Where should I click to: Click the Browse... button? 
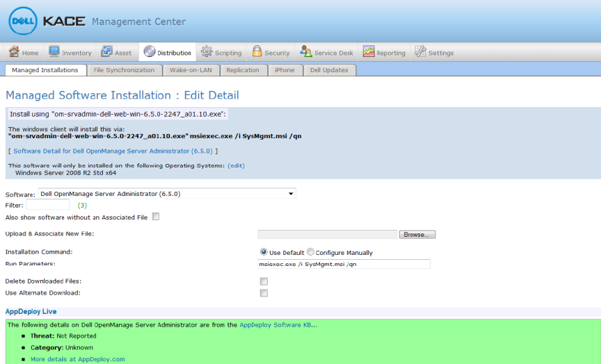pos(417,235)
